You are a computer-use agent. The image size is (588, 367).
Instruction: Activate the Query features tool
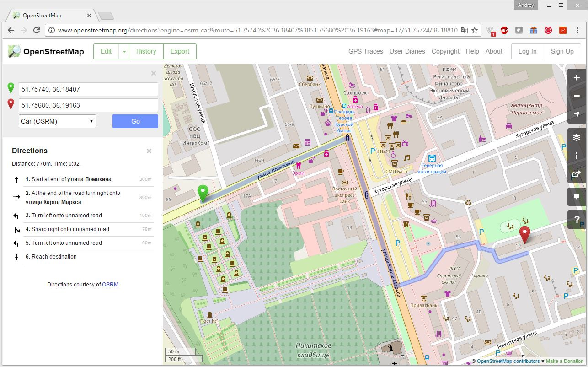tap(577, 220)
